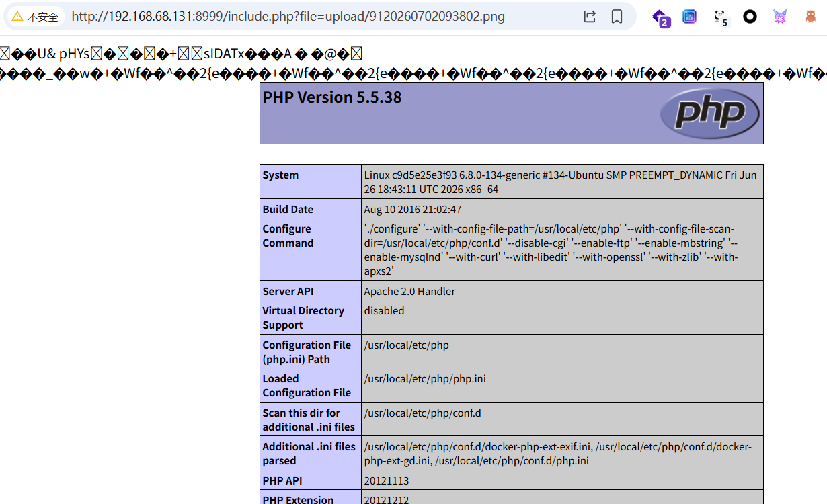Viewport: 827px width, 504px height.
Task: Click the 20121212 PHP Extension value
Action: point(386,500)
